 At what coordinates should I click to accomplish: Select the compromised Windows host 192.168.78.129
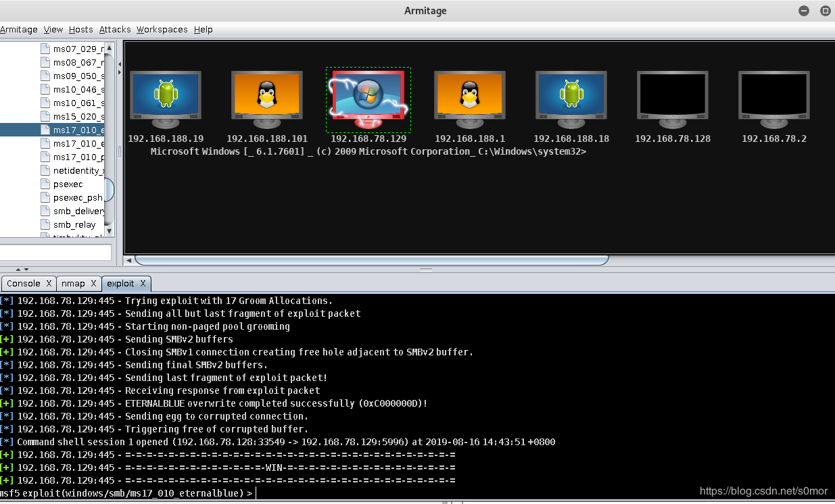tap(368, 100)
